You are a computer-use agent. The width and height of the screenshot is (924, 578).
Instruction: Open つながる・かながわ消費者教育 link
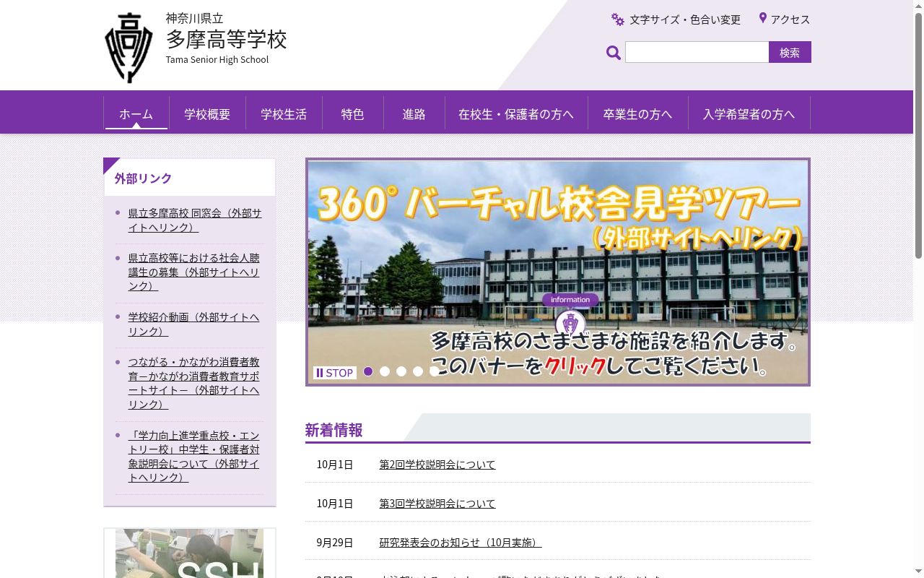pos(193,383)
